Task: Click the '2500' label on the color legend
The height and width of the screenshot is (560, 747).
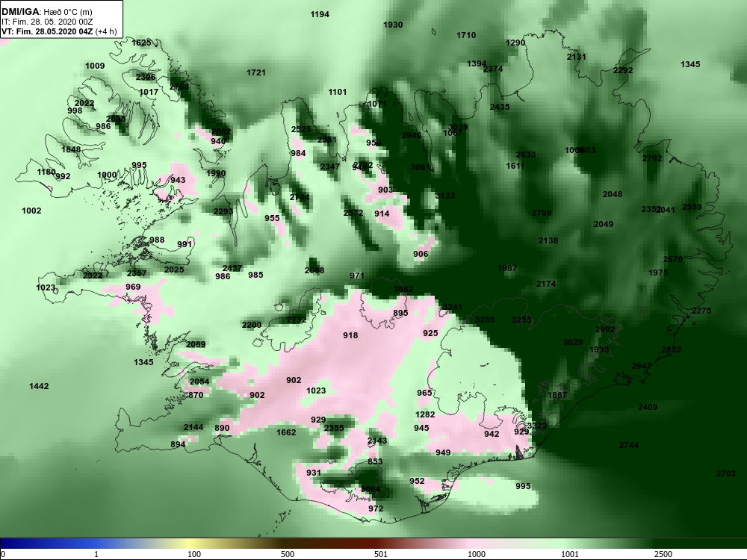Action: [663, 554]
